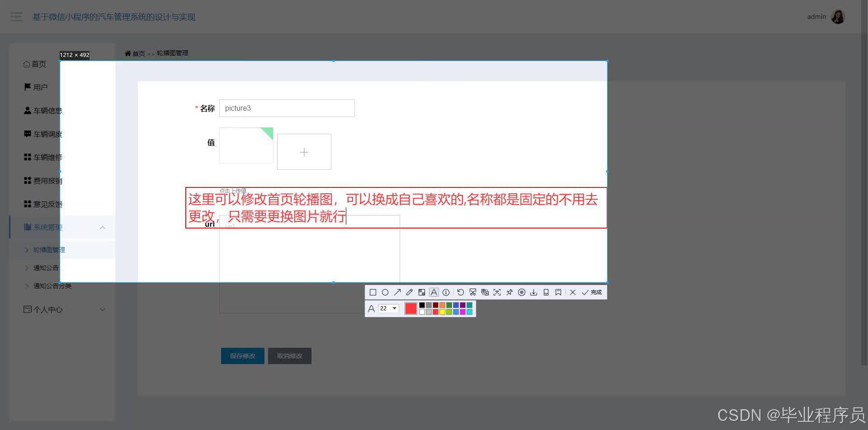The width and height of the screenshot is (868, 430).
Task: Click the 用户 flag icon
Action: (x=28, y=87)
